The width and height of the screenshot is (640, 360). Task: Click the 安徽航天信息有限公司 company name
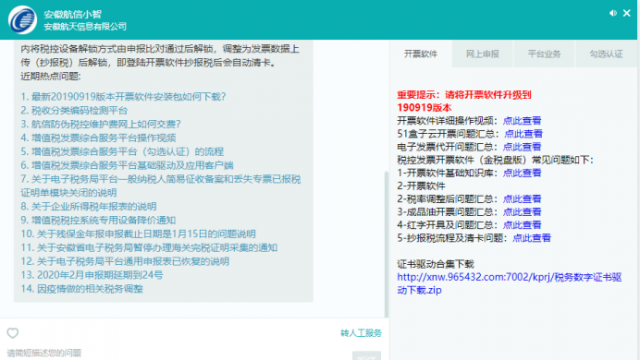(85, 27)
